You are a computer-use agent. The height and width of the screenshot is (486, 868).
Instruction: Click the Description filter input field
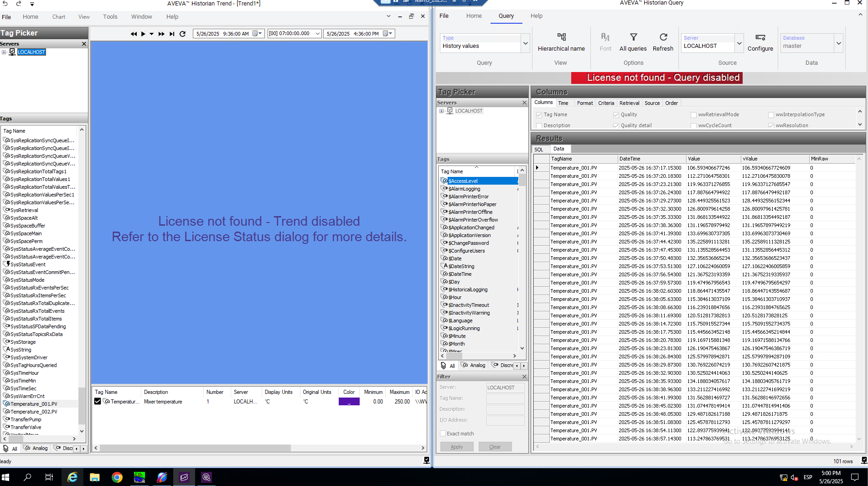point(506,409)
